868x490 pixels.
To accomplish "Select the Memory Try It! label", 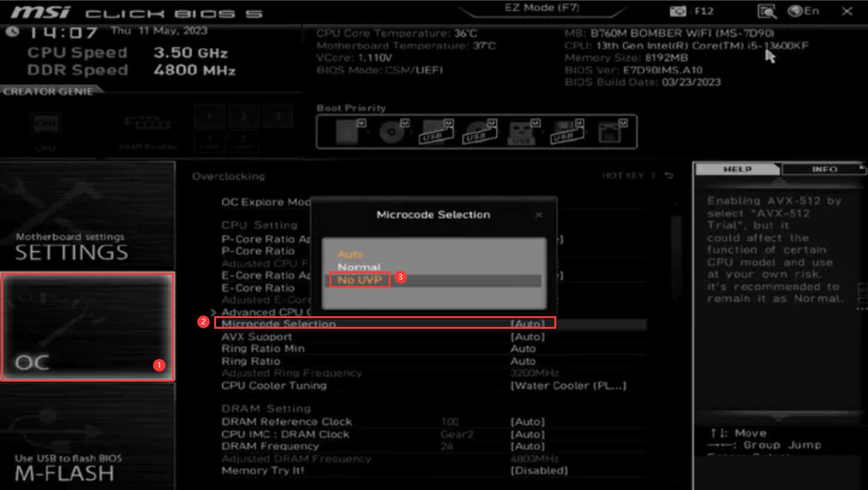I will pos(263,470).
